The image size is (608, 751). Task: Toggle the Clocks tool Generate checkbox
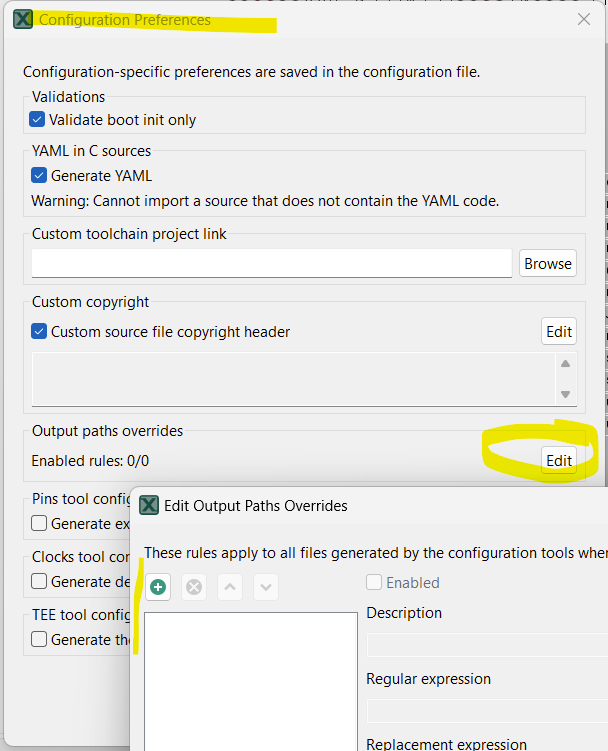pyautogui.click(x=39, y=581)
